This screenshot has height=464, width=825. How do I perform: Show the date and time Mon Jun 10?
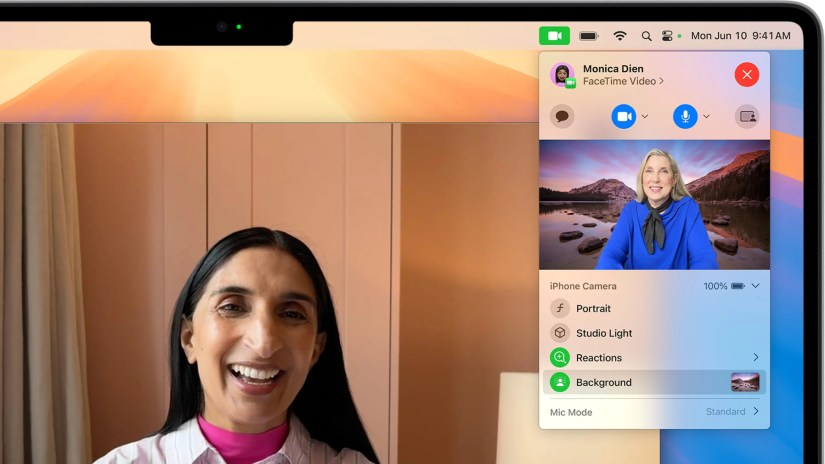[x=740, y=36]
